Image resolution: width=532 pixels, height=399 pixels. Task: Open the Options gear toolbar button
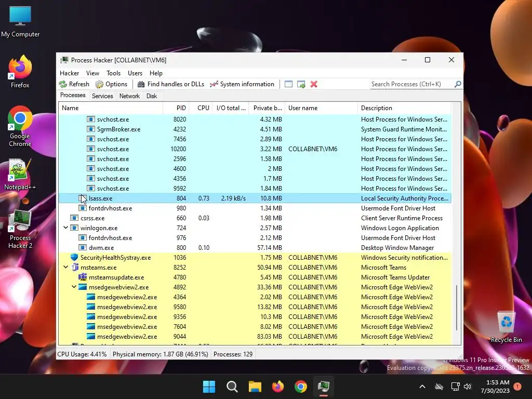point(111,84)
